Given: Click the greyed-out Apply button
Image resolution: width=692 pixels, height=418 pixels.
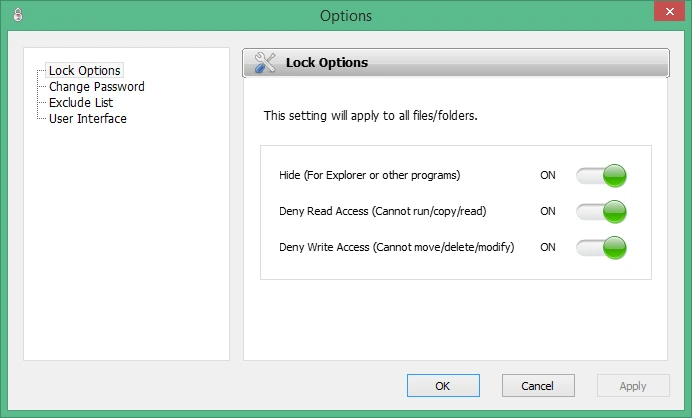Looking at the screenshot, I should click(x=633, y=386).
